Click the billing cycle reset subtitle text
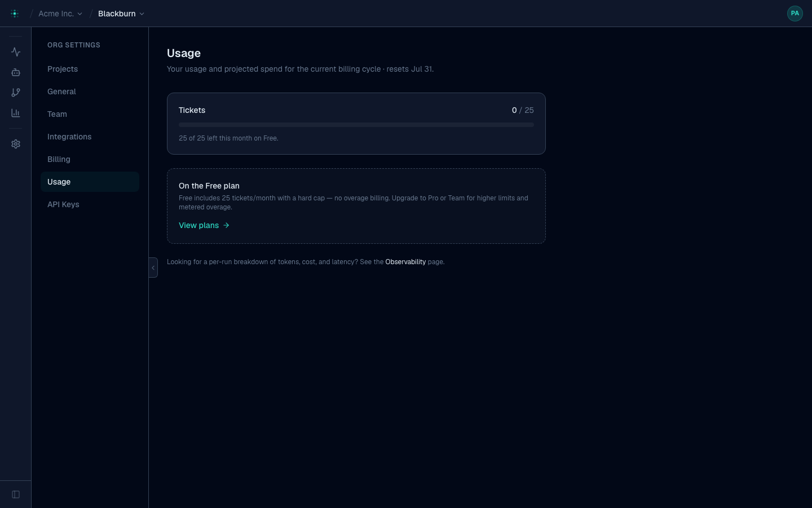This screenshot has height=508, width=812. pos(301,69)
